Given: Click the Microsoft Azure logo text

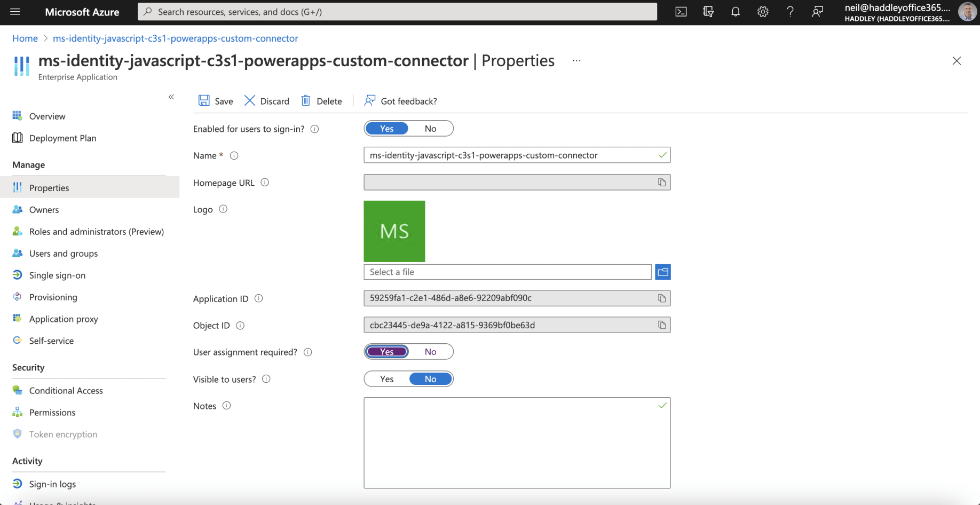Looking at the screenshot, I should pos(82,12).
